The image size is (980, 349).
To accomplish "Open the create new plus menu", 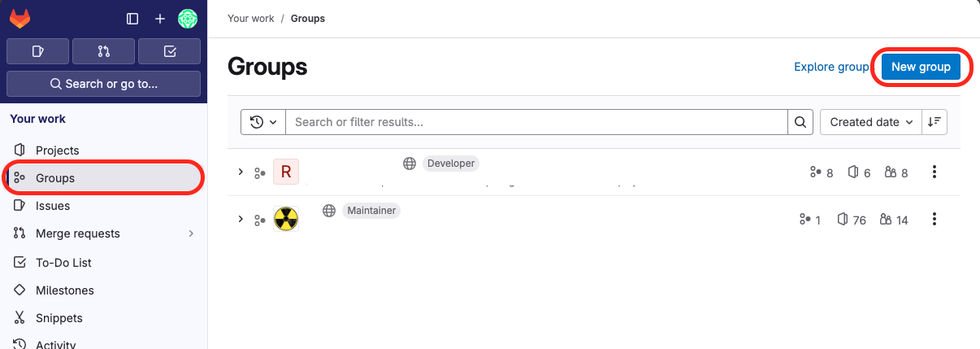I will (x=159, y=19).
